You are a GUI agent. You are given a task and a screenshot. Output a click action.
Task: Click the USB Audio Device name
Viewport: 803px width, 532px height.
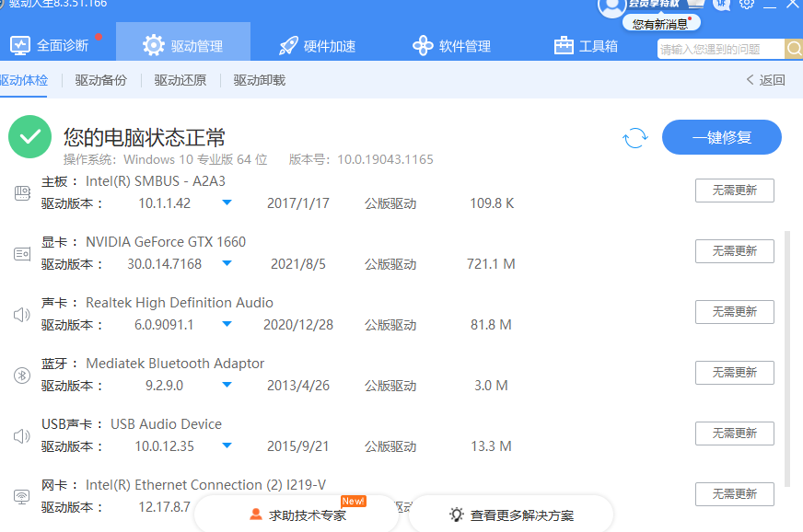[x=166, y=424]
